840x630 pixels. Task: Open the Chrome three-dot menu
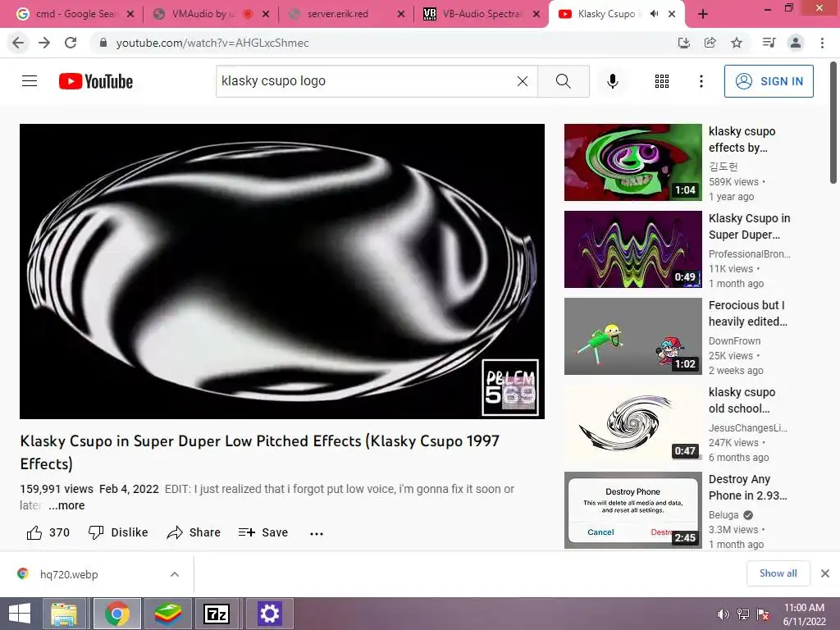coord(822,43)
